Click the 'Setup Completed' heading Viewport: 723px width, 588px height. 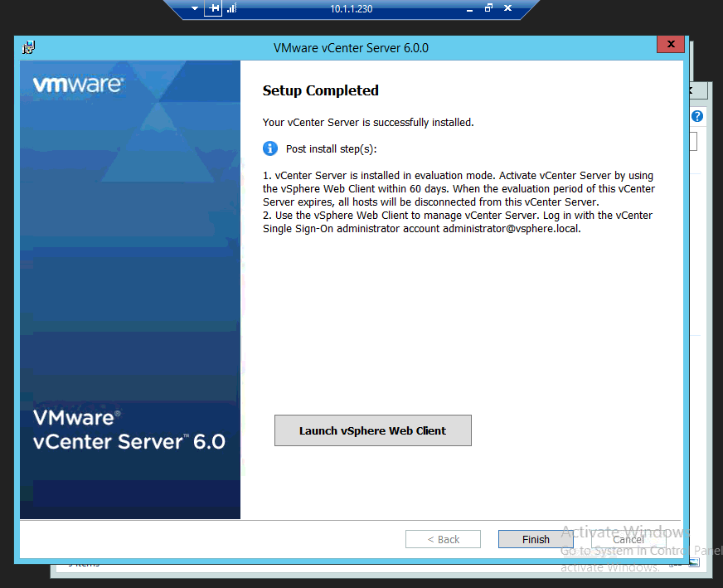coord(321,90)
